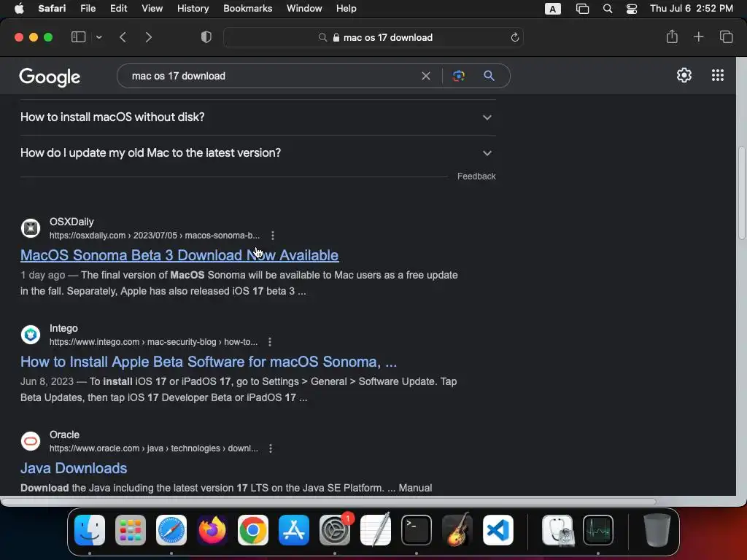Click the OSXDaily site favicon
747x560 pixels.
[x=31, y=228]
